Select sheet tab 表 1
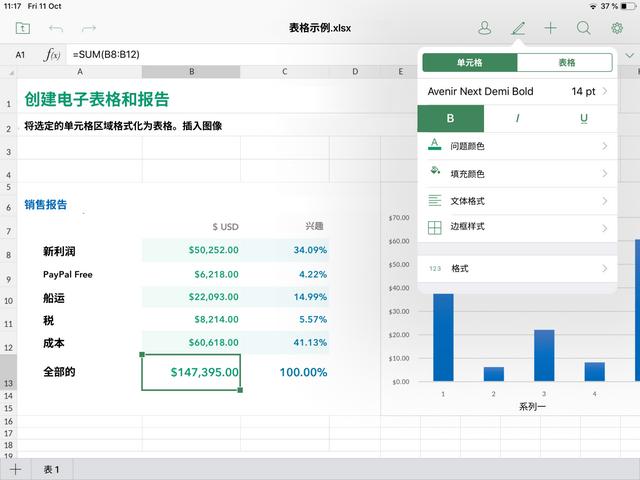Viewport: 640px width, 480px height. [x=51, y=469]
